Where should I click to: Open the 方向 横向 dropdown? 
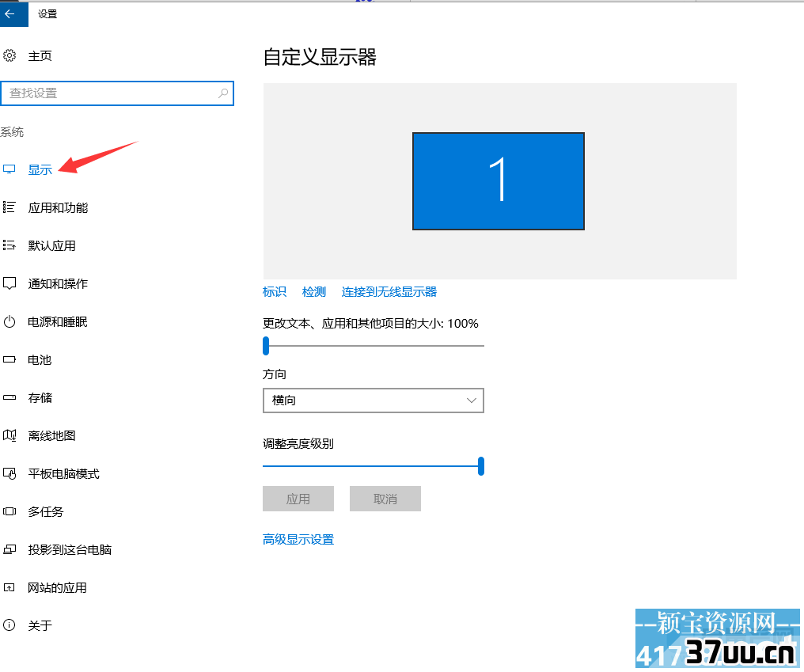pos(374,401)
